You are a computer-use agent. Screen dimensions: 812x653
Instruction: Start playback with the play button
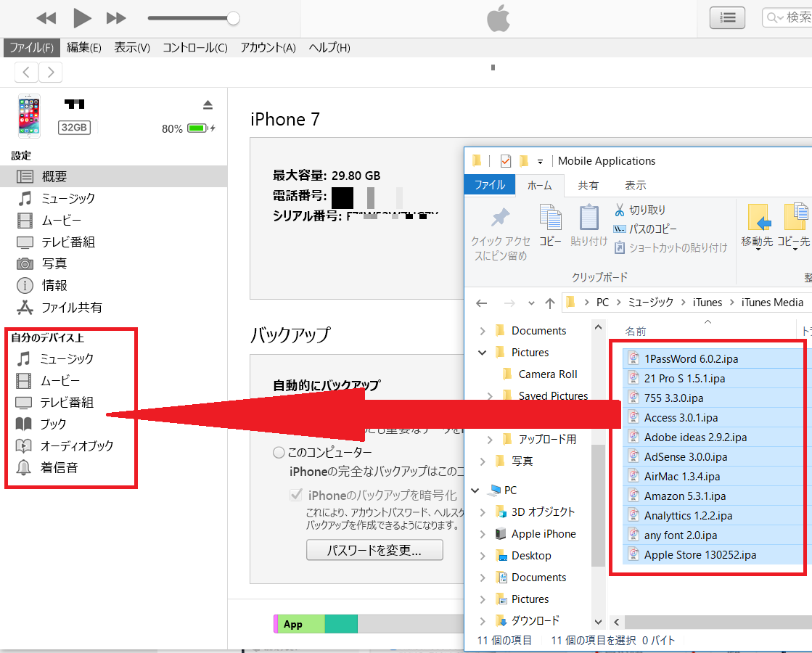[82, 18]
